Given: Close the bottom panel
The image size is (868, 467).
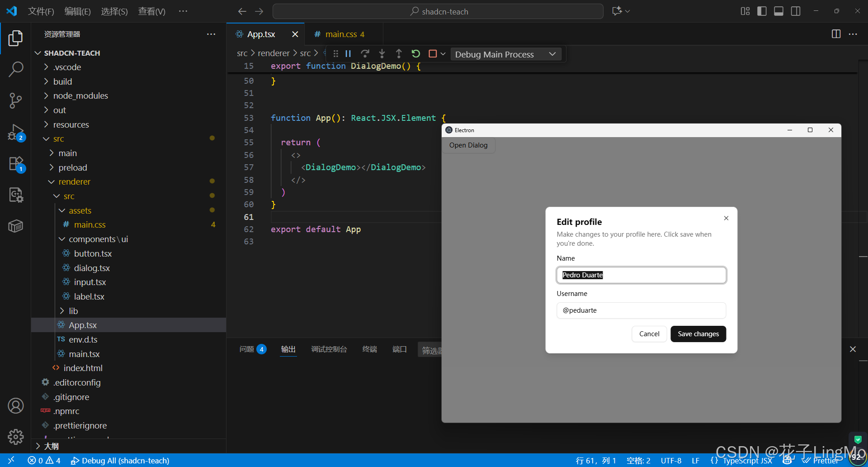Looking at the screenshot, I should [853, 349].
